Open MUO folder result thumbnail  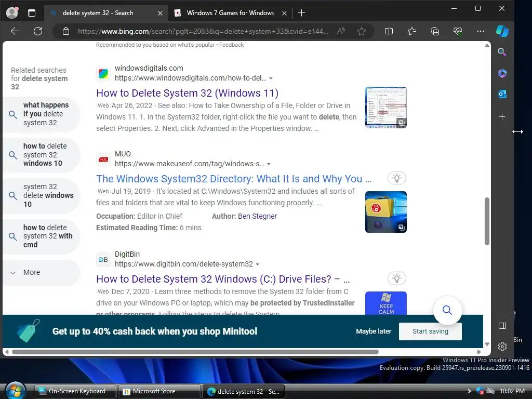click(386, 212)
